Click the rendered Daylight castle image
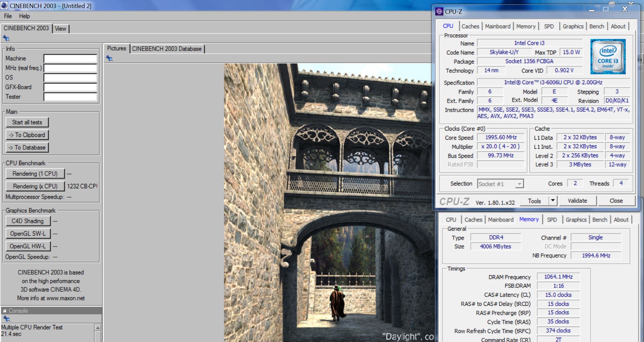Viewport: 644px width, 342px height. tap(328, 203)
